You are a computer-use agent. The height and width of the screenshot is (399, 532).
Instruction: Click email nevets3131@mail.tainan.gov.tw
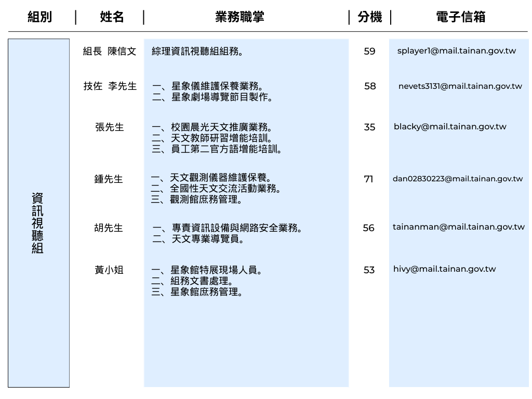(x=460, y=86)
